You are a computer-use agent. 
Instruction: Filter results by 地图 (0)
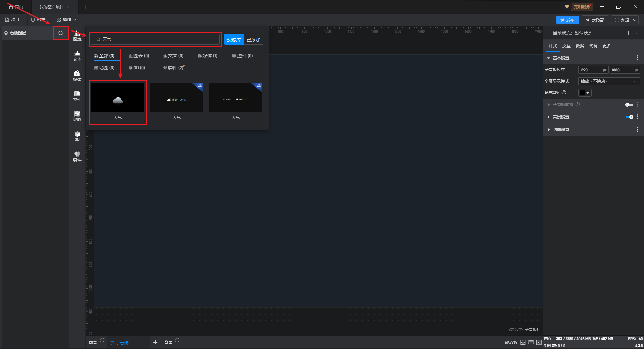click(x=104, y=68)
